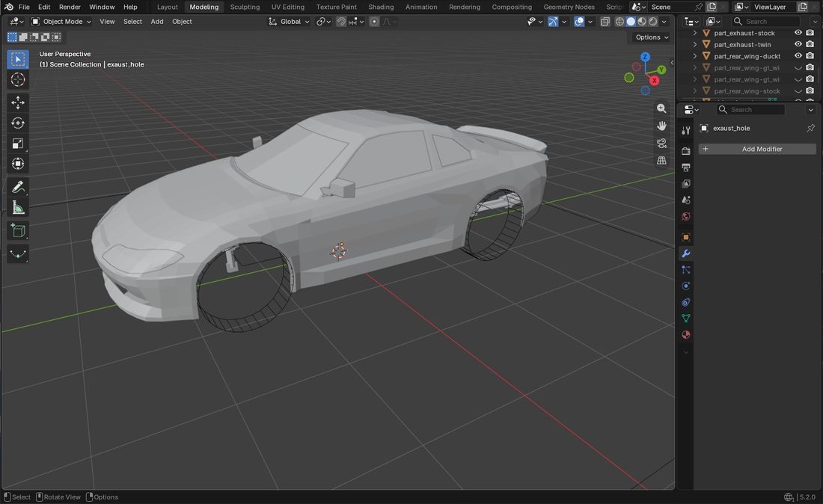This screenshot has width=823, height=504.
Task: Open the viewport Options dropdown
Action: [x=652, y=37]
